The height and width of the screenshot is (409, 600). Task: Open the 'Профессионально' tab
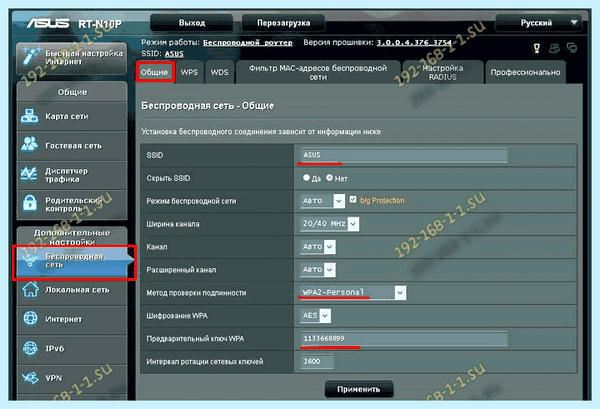coord(525,72)
